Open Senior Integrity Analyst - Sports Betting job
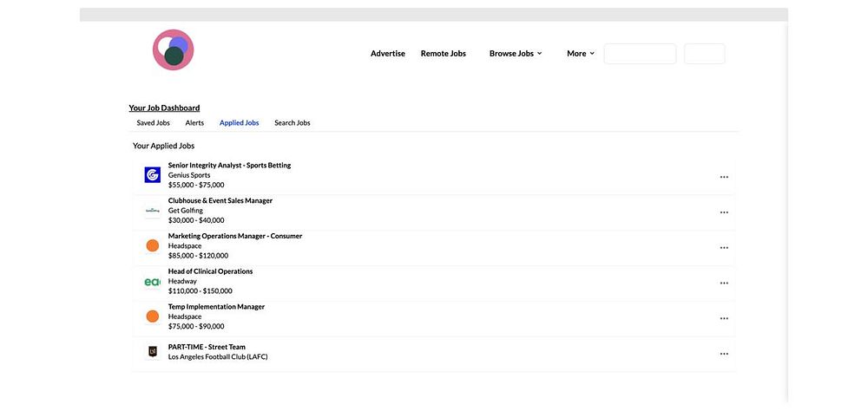The height and width of the screenshot is (411, 868). pyautogui.click(x=230, y=166)
